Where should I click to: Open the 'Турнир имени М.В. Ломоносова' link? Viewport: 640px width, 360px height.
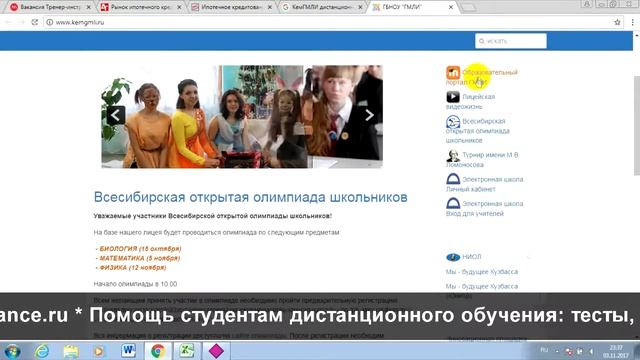pos(482,160)
